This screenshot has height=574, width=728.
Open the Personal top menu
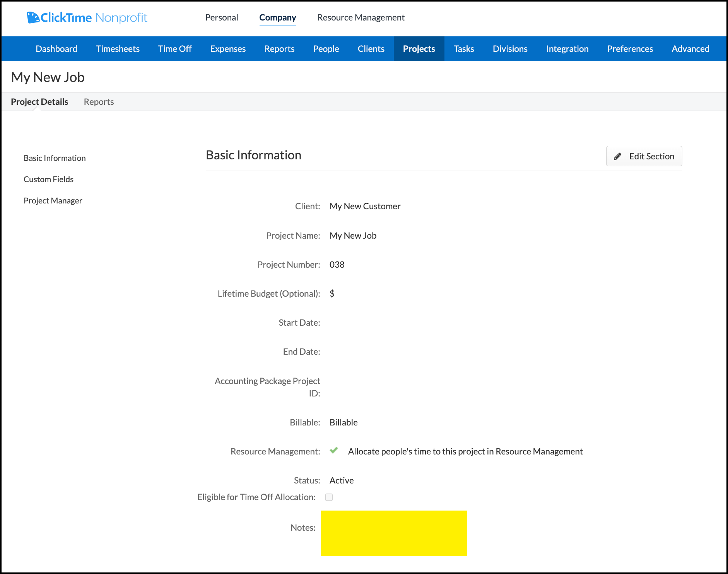pos(222,17)
